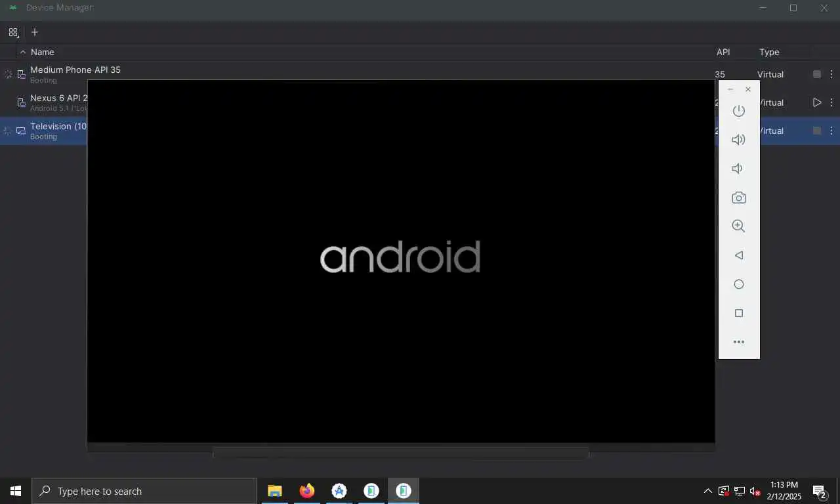
Task: Click the emulator power button
Action: click(739, 111)
